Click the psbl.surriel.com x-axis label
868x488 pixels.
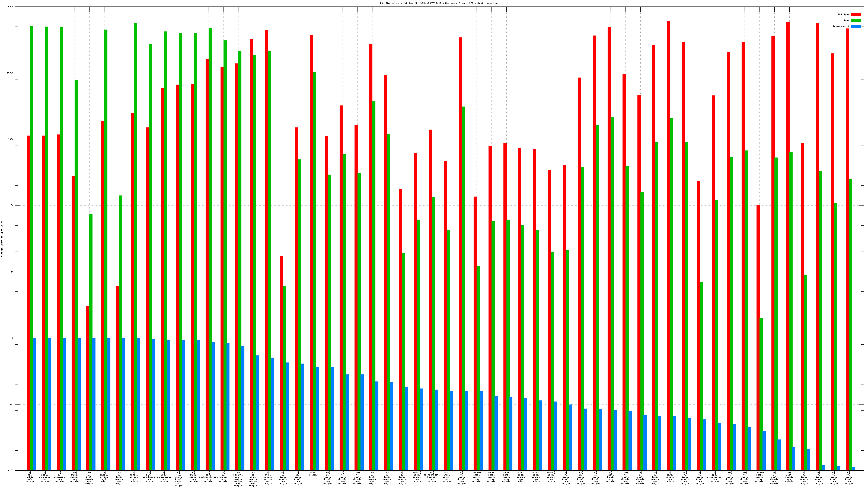click(x=44, y=477)
